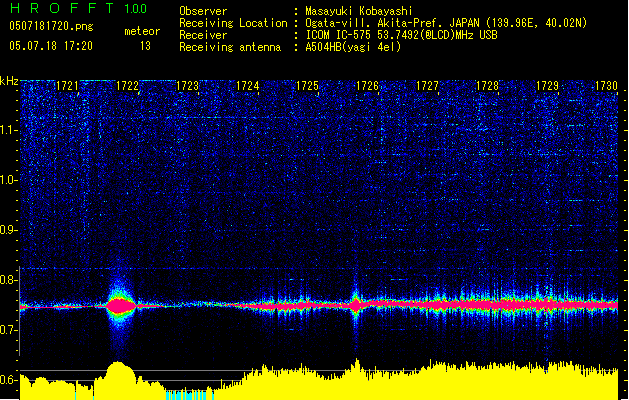Viewport: 629px width, 400px height.
Task: Click the 1728 time marker
Action: pyautogui.click(x=487, y=86)
